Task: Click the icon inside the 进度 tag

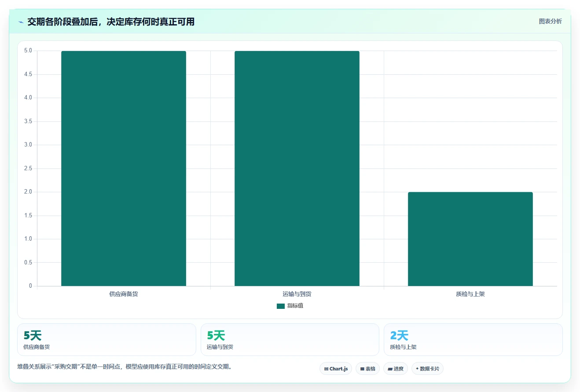Action: pos(390,369)
